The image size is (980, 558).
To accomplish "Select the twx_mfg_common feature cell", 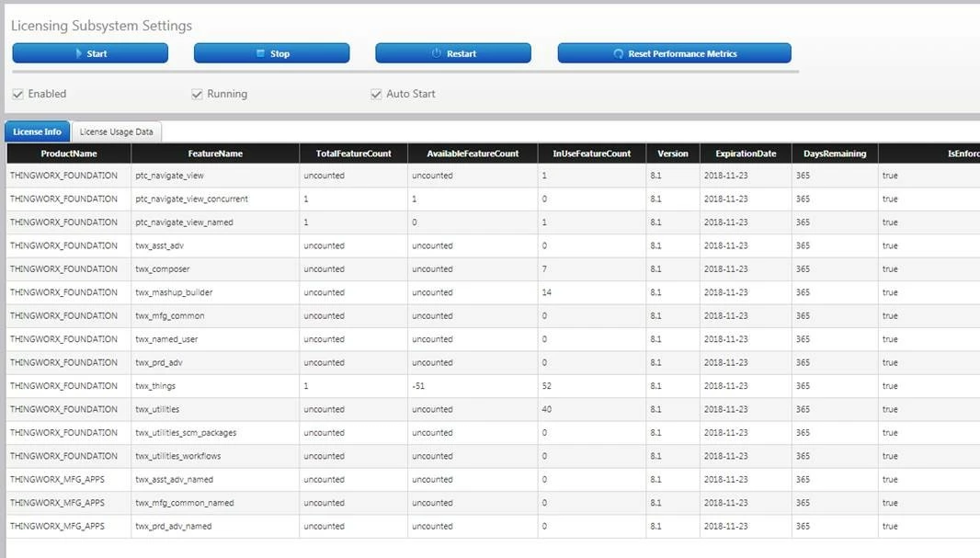I will (x=215, y=315).
